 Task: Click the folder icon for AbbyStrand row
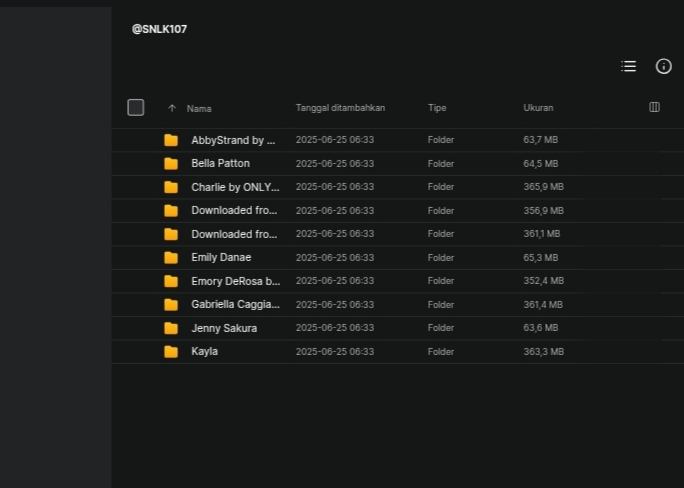[x=171, y=140]
